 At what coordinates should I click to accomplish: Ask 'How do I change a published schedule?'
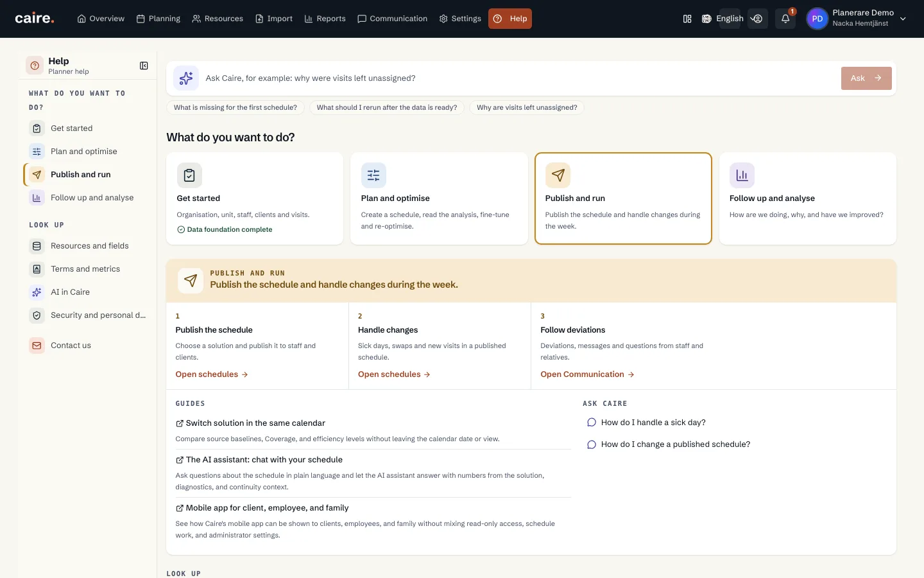[669, 444]
